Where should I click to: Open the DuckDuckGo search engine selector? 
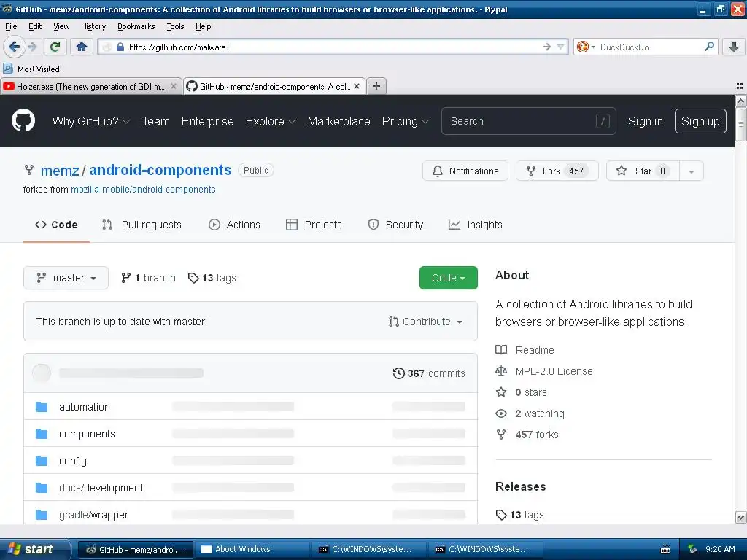(586, 47)
